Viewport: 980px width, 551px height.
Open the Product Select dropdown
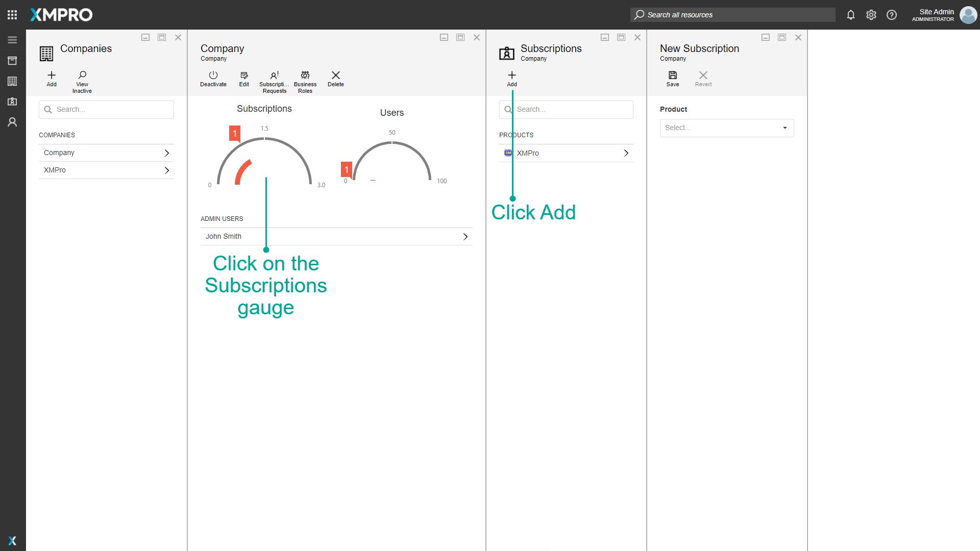(x=726, y=128)
